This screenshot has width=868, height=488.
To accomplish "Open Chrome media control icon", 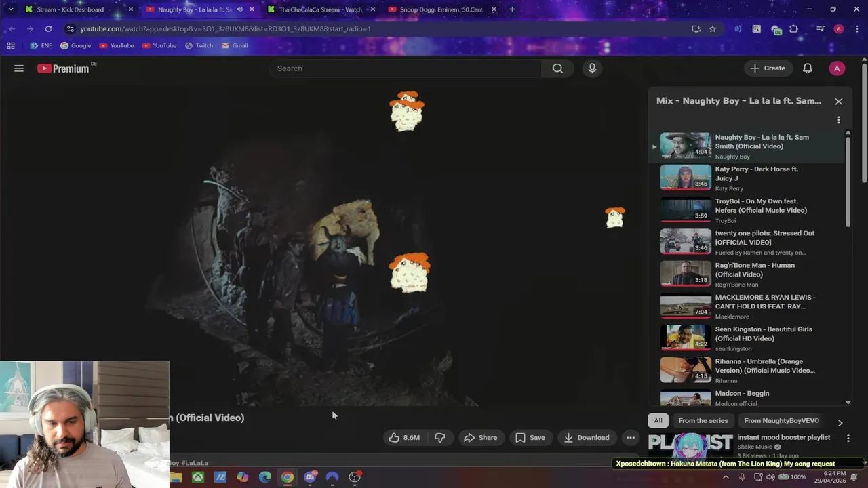I will [x=821, y=29].
